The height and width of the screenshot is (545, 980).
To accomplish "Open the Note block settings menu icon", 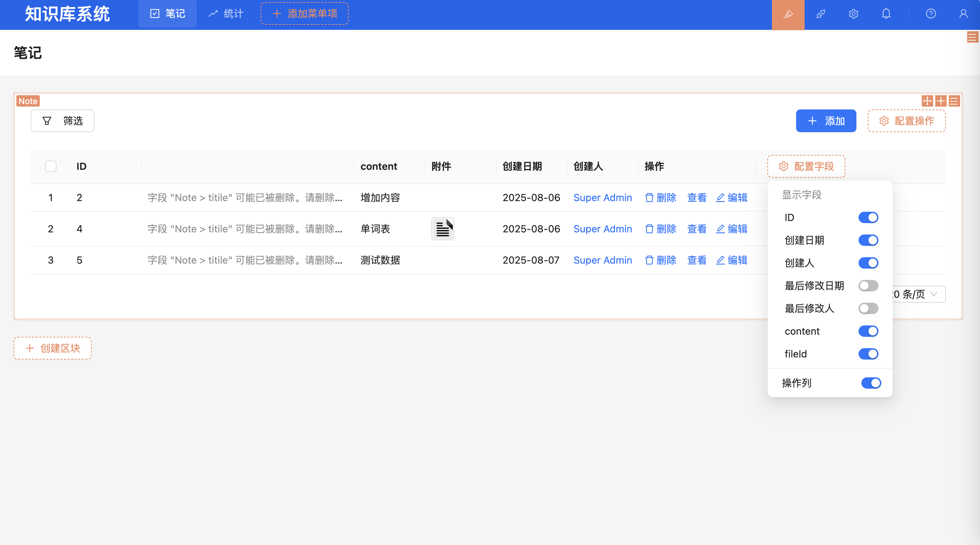I will click(x=954, y=101).
